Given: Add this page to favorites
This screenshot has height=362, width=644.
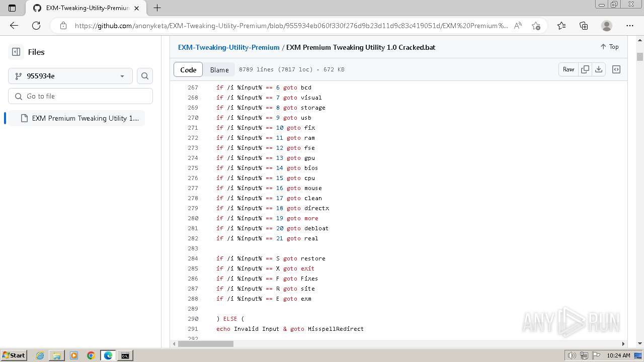Looking at the screenshot, I should [x=536, y=26].
